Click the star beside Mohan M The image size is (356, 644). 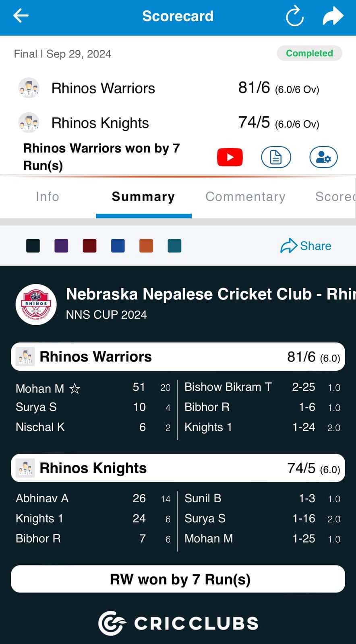tap(75, 388)
